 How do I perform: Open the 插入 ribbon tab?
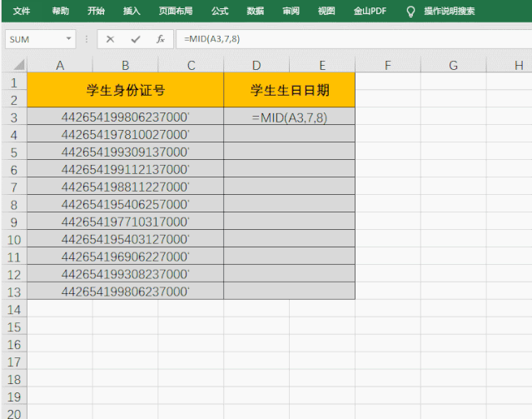click(132, 12)
